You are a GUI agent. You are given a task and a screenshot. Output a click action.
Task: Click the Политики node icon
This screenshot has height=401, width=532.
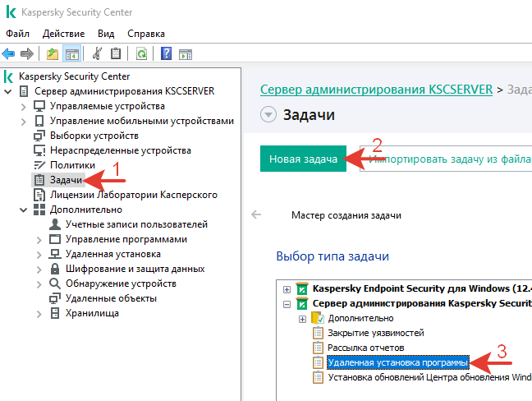coord(39,165)
